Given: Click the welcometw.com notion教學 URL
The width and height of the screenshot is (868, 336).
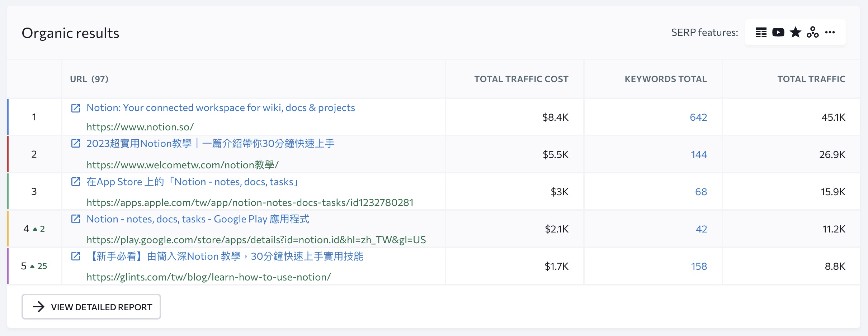Looking at the screenshot, I should (x=183, y=165).
